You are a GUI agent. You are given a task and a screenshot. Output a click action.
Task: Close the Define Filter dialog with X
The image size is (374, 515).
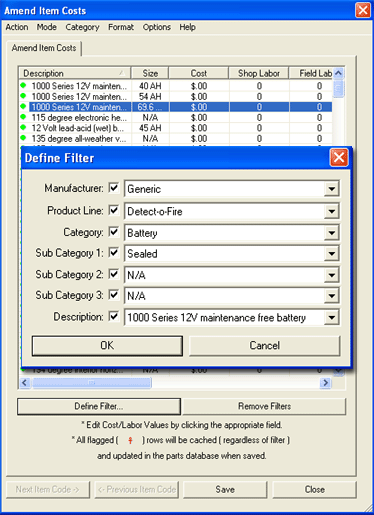tap(339, 158)
